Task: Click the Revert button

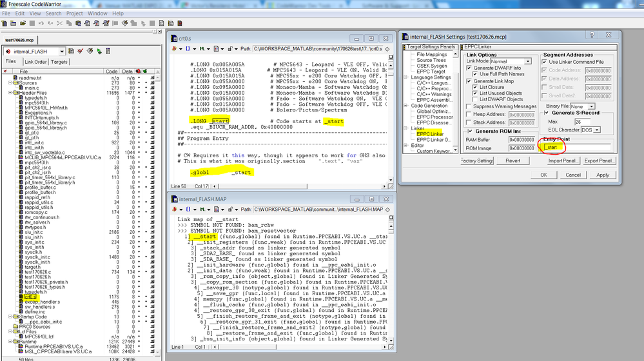Action: coord(512,161)
